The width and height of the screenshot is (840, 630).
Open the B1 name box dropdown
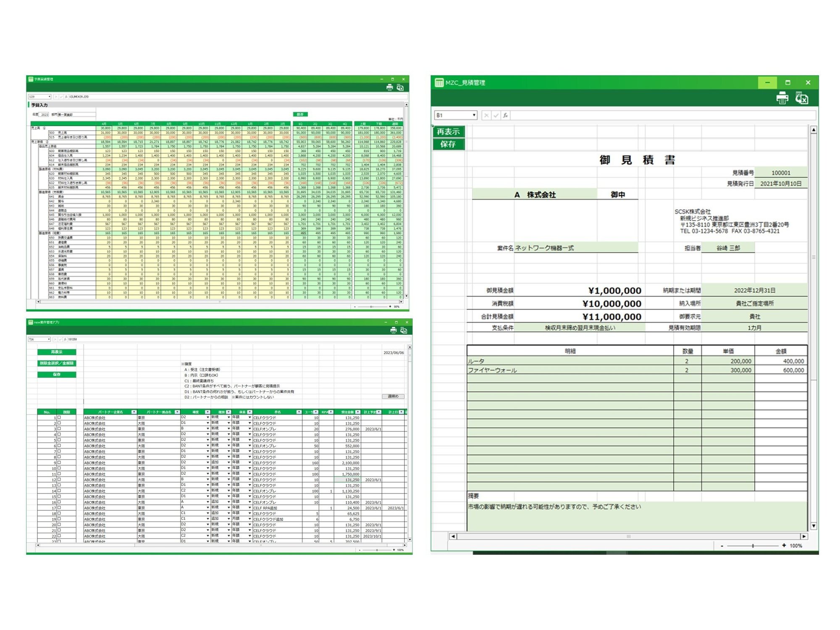[x=474, y=115]
